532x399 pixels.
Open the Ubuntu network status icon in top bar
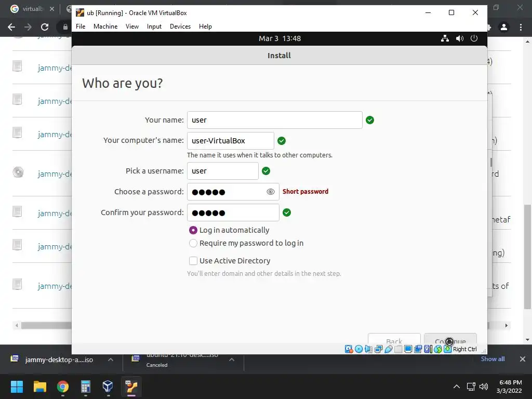pyautogui.click(x=445, y=38)
